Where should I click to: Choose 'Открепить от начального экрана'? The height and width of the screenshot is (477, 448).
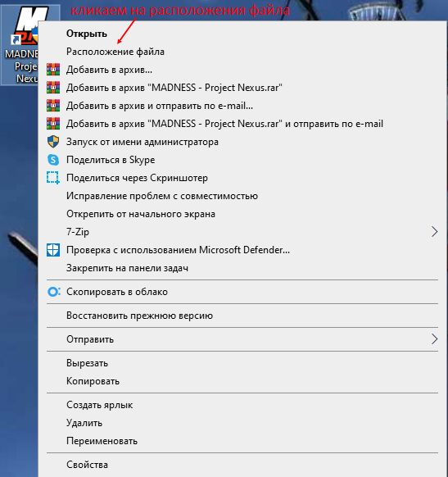tap(242, 214)
